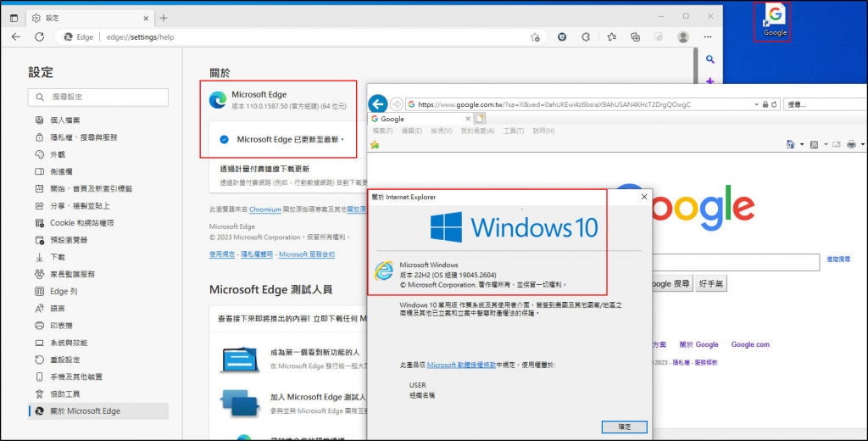Click the IE read mail icon
The image size is (868, 441).
click(x=836, y=145)
